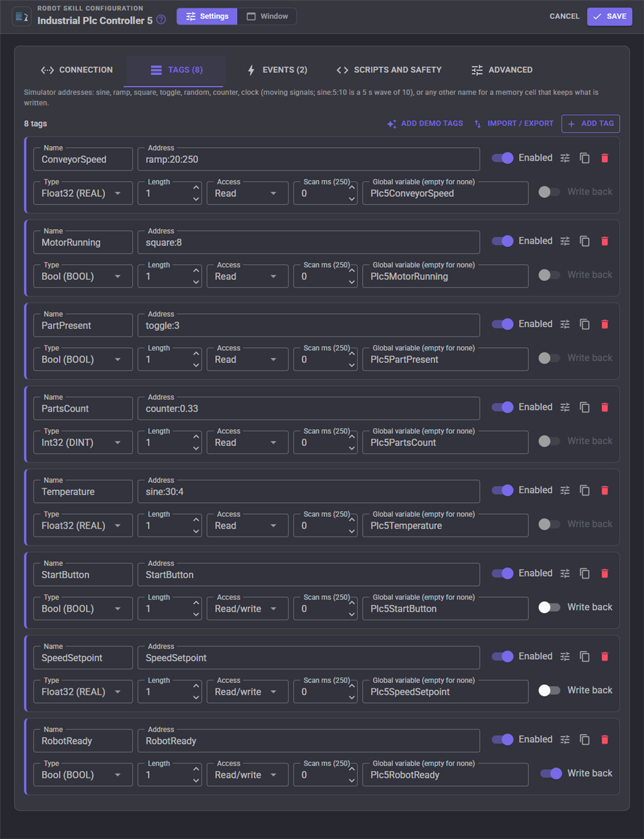Duplicate the ConveyorSpeed tag
644x839 pixels.
[585, 158]
